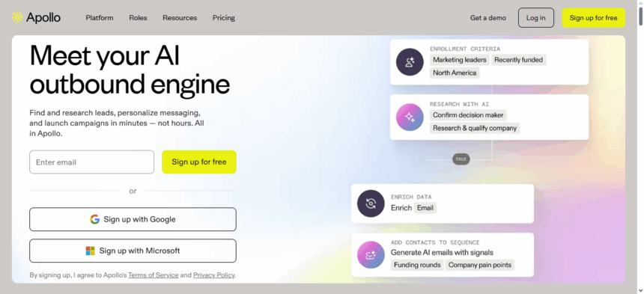Sign up with Google
The height and width of the screenshot is (294, 644).
tap(133, 219)
